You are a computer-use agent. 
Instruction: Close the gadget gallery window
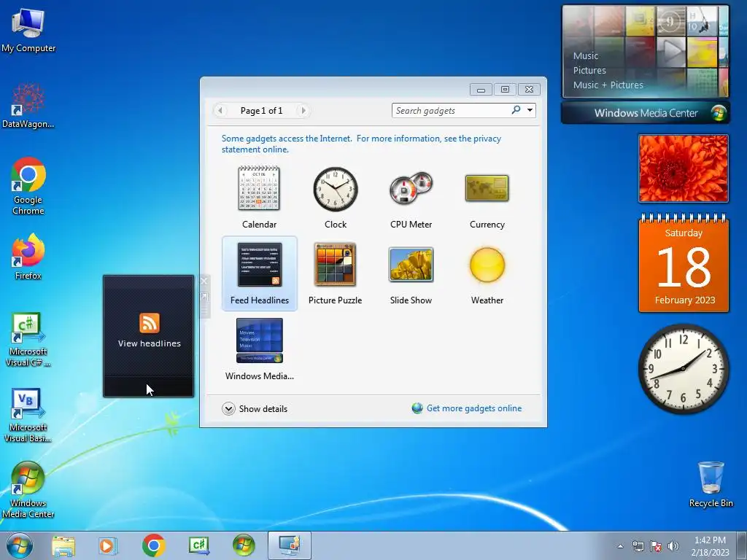(x=529, y=90)
